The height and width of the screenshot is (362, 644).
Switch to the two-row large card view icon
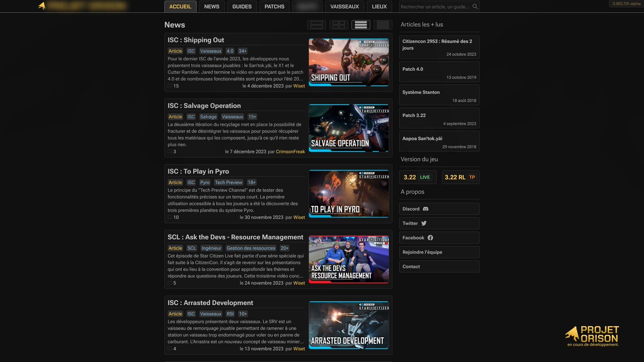click(317, 25)
